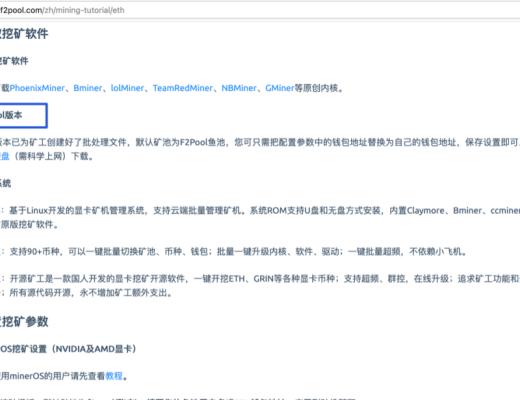
Task: Click the heading ending with NVIDIA及AMD显卡
Action: pyautogui.click(x=68, y=349)
